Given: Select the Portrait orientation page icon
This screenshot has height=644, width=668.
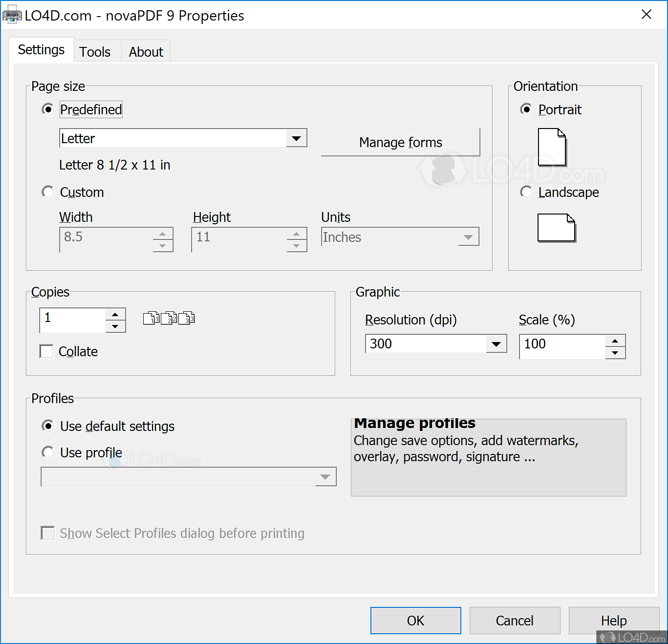Looking at the screenshot, I should [x=551, y=148].
